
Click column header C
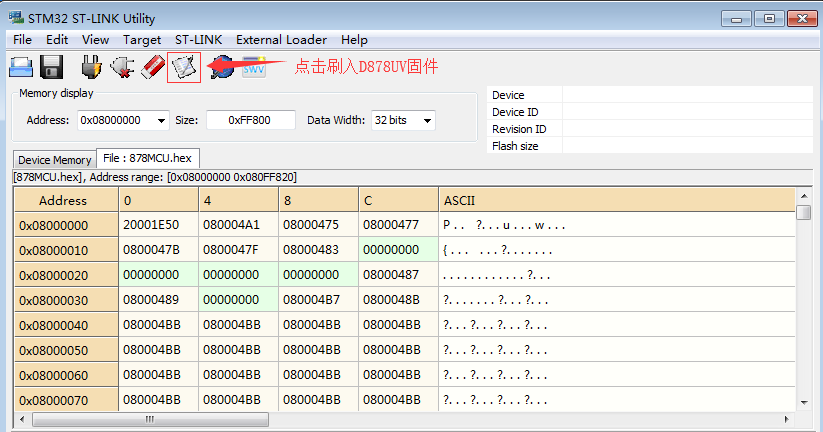(x=399, y=201)
